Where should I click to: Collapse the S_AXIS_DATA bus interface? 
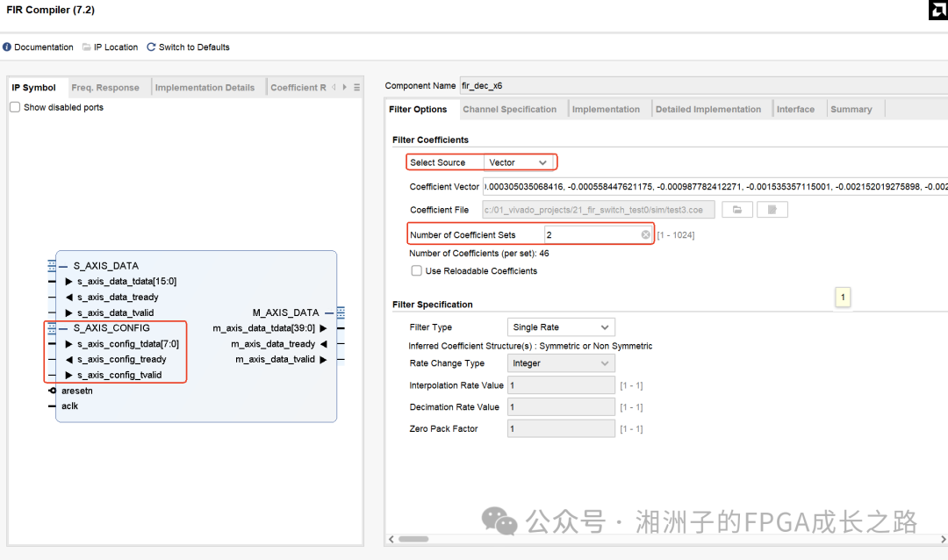(63, 266)
